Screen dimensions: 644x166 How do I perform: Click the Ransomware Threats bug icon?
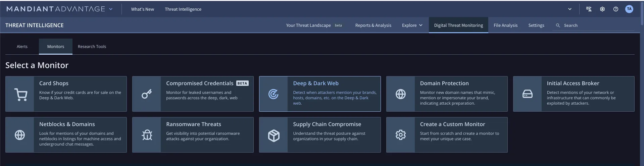tap(147, 135)
